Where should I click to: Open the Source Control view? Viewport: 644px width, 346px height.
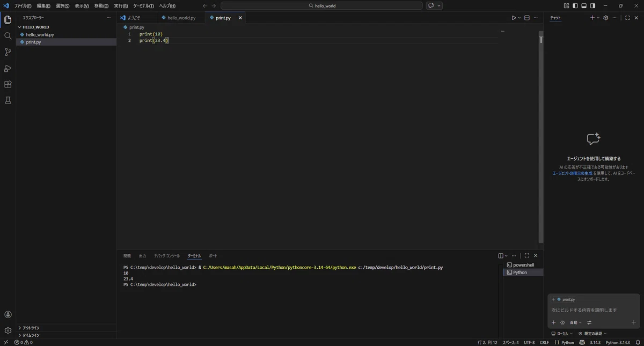tap(8, 52)
